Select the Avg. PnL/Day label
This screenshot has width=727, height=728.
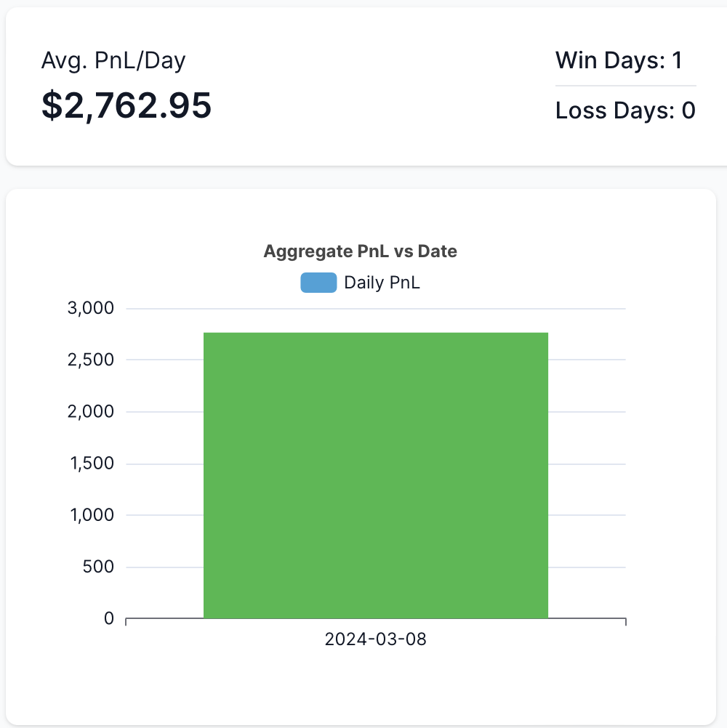[113, 61]
